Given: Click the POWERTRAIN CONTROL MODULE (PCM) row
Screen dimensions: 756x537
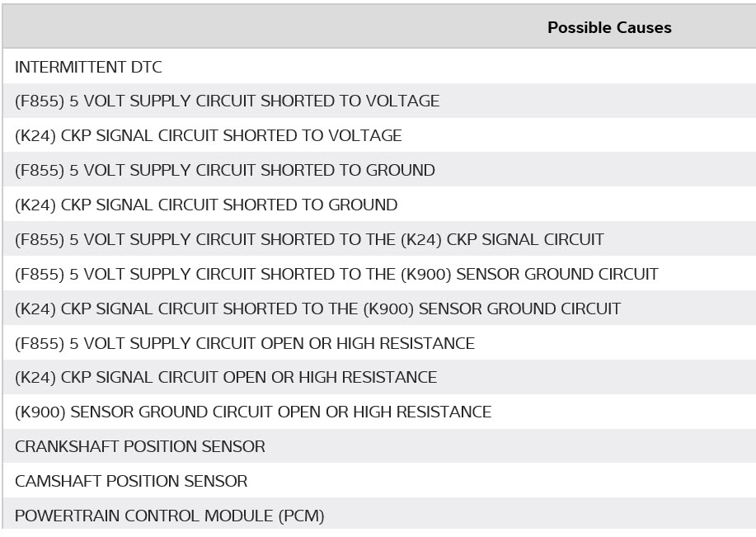Looking at the screenshot, I should (x=169, y=516).
